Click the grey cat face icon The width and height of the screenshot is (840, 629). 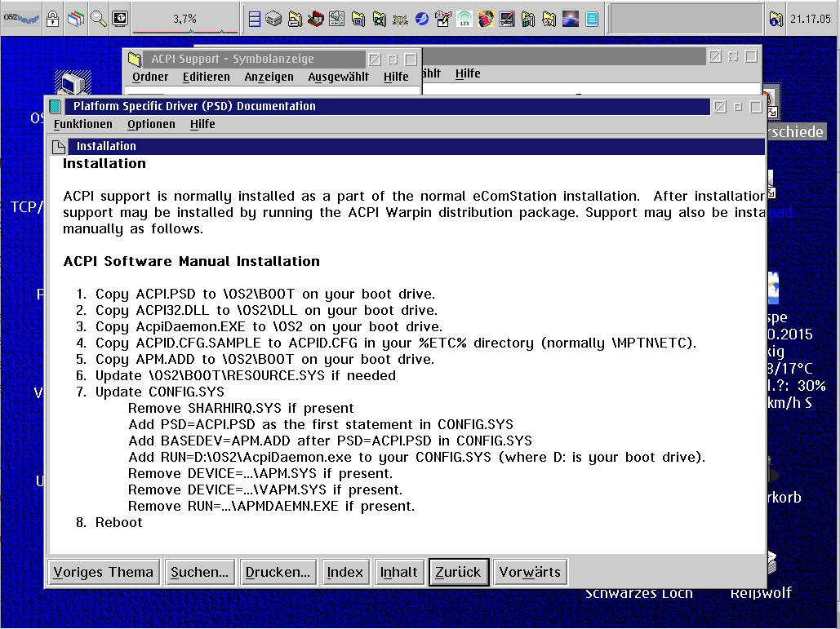(x=400, y=20)
